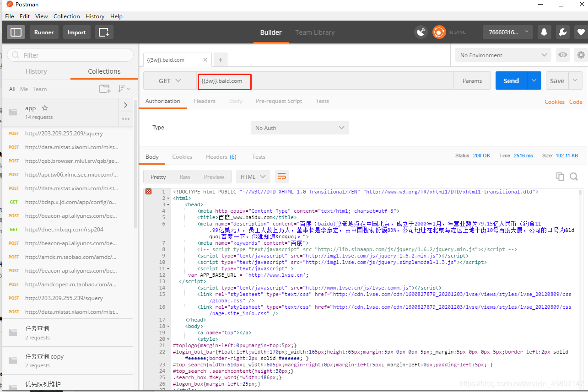Screen dimensions: 588x392
Task: Click the interceptor satellite icon
Action: tap(421, 32)
